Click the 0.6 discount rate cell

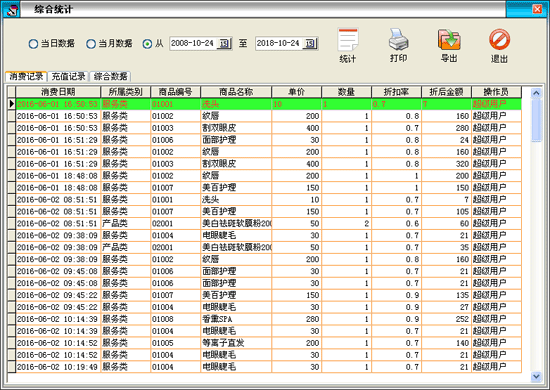[396, 223]
